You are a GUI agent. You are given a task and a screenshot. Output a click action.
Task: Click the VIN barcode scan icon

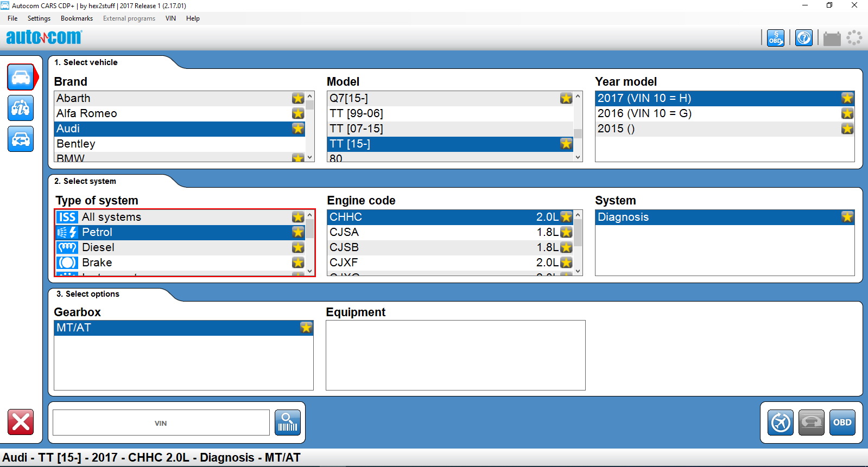point(287,422)
